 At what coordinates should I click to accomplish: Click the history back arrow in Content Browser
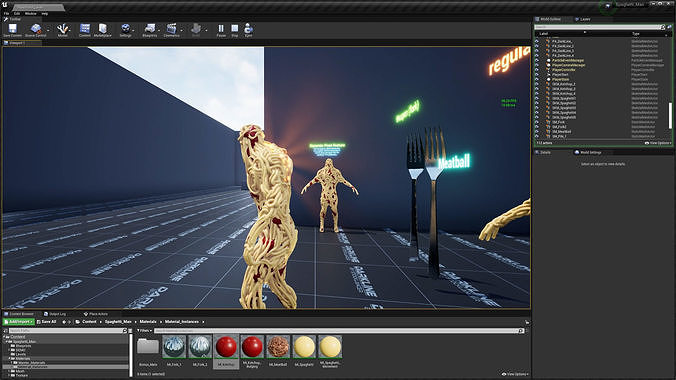point(64,322)
